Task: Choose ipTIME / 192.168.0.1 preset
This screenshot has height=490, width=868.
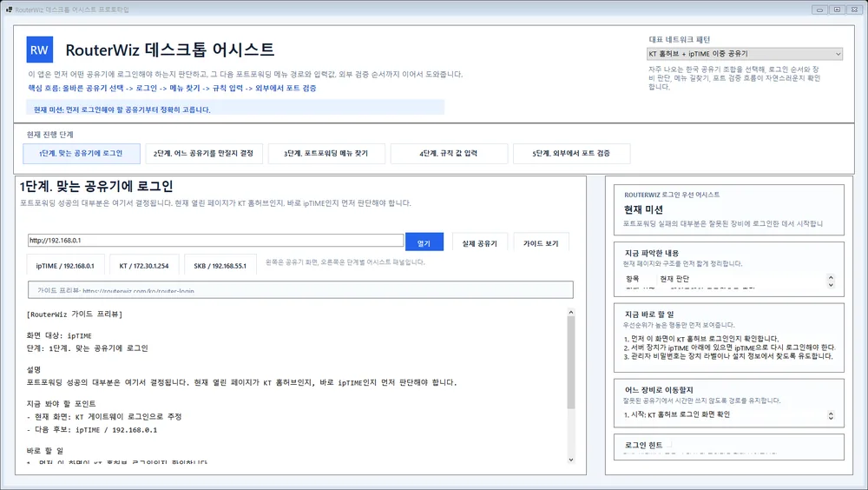Action: pyautogui.click(x=65, y=266)
